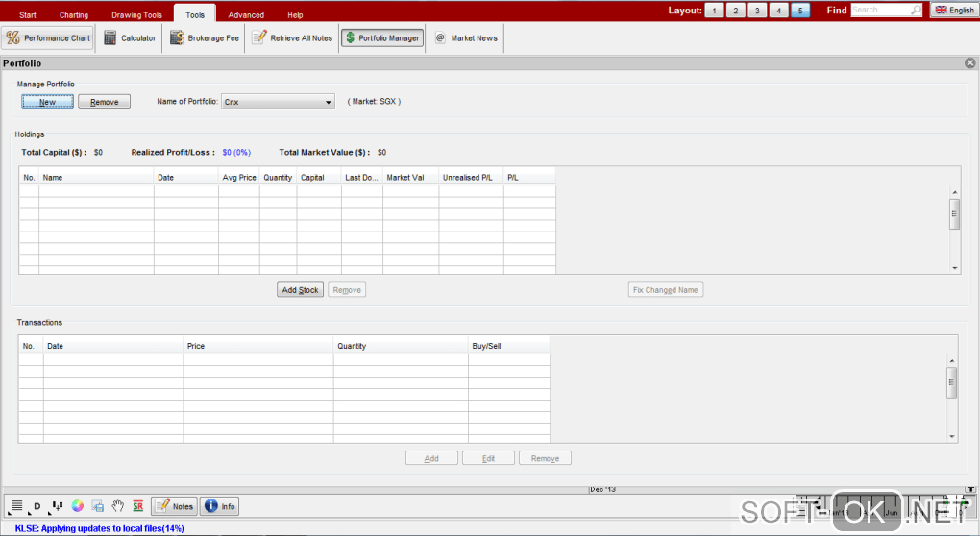The width and height of the screenshot is (980, 536).
Task: Click Retrieve All Notes
Action: click(x=292, y=38)
